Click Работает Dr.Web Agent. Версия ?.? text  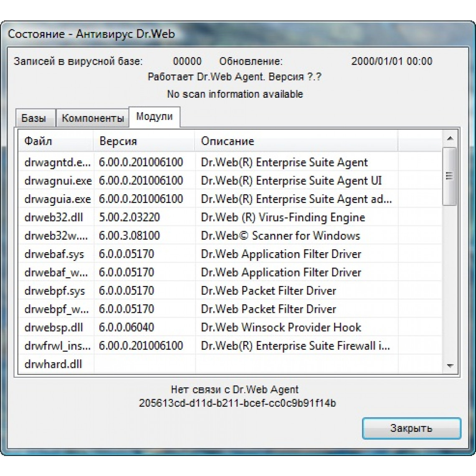coord(234,77)
